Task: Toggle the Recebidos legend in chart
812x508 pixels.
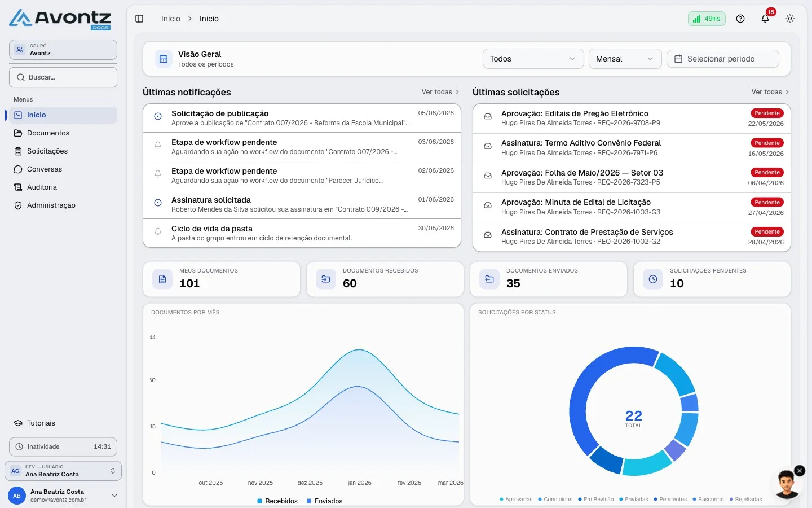Action: [x=277, y=501]
